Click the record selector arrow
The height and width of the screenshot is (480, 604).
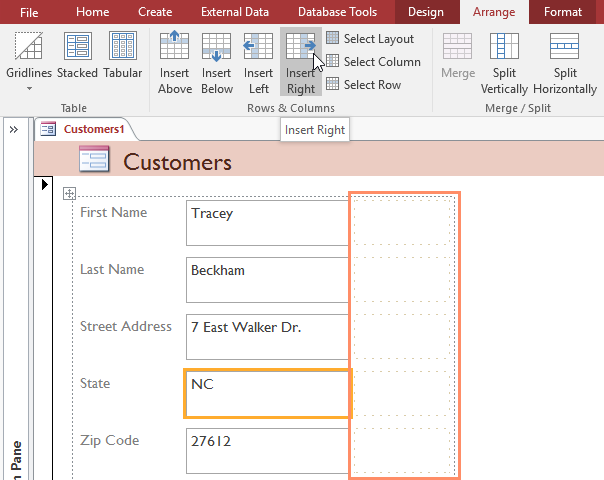click(45, 185)
